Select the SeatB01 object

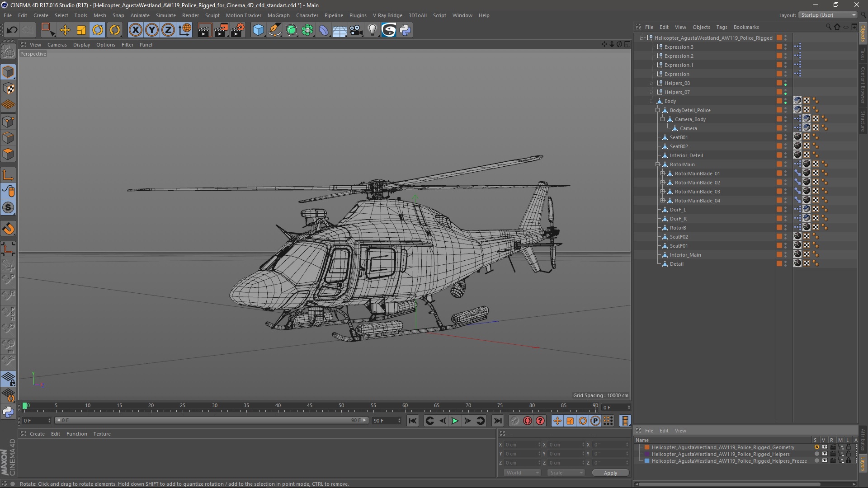pyautogui.click(x=679, y=137)
